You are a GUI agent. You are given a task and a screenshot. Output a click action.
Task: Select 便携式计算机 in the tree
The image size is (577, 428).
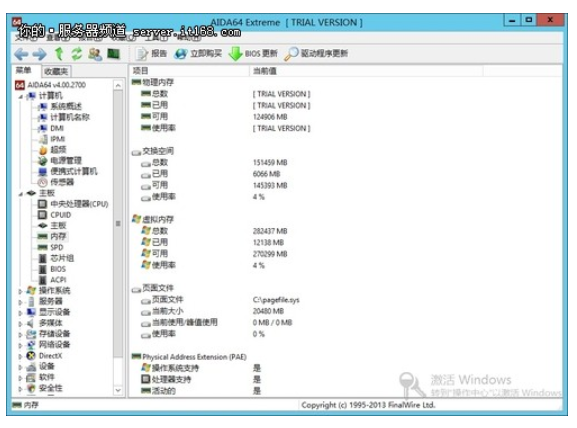[x=68, y=171]
